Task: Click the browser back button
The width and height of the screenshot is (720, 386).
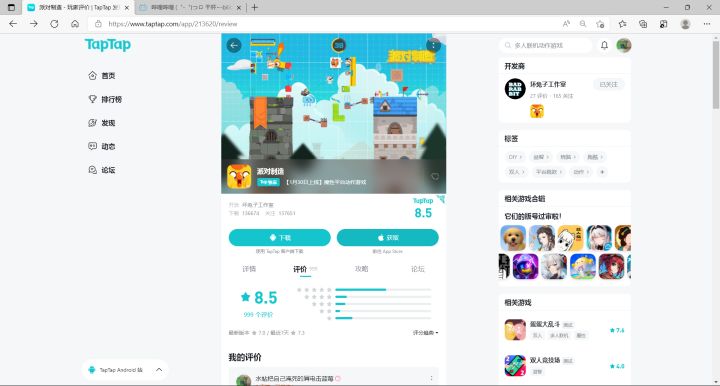Action: (x=13, y=24)
